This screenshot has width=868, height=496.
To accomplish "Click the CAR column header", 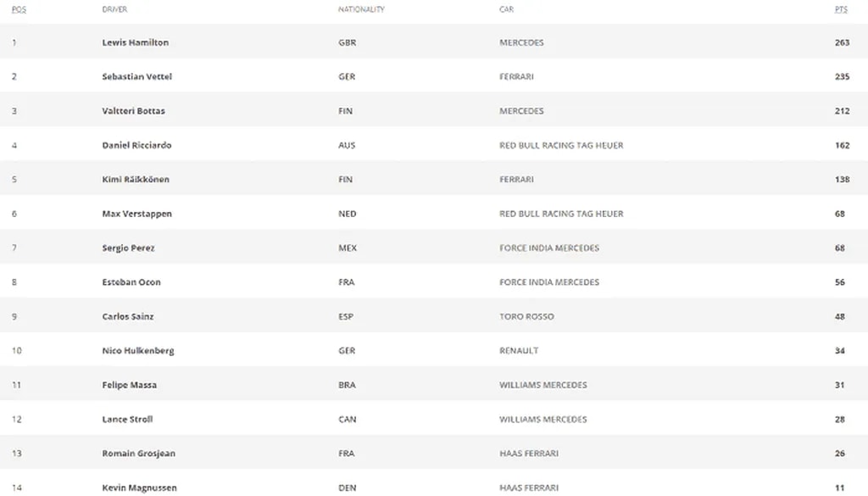I will pyautogui.click(x=506, y=9).
